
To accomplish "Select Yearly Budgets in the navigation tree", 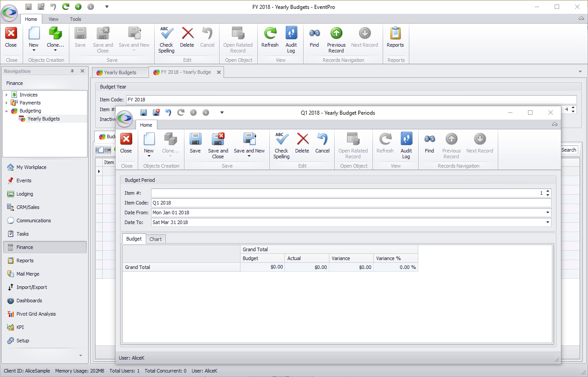I will (x=44, y=119).
